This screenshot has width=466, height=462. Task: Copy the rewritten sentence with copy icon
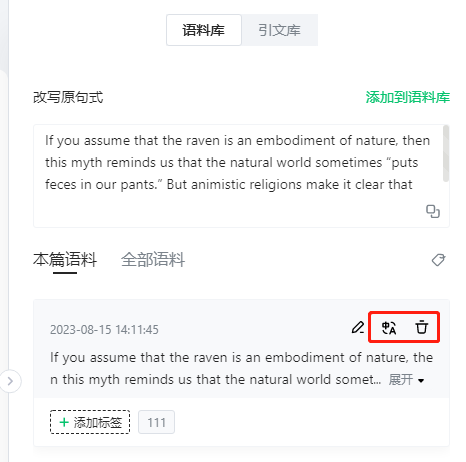(x=433, y=211)
